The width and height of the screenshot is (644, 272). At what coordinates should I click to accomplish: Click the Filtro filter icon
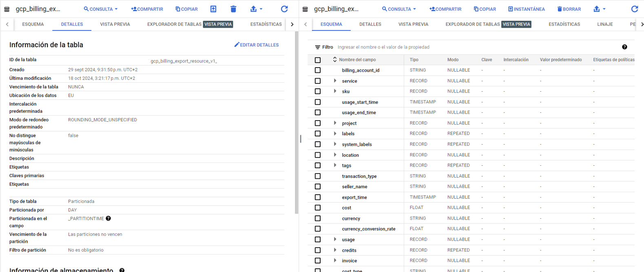tap(318, 47)
